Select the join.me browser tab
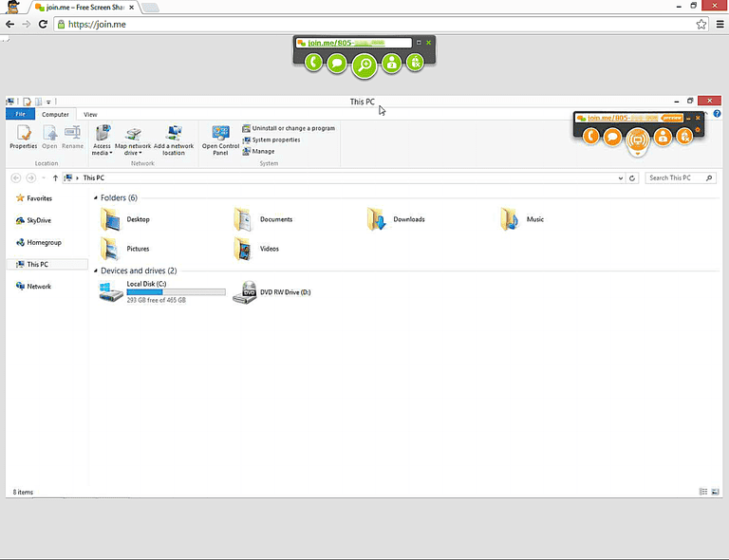This screenshot has height=560, width=729. [84, 8]
